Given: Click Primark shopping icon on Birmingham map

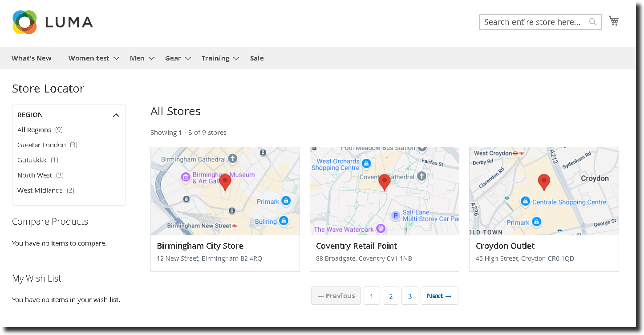Looking at the screenshot, I should pyautogui.click(x=286, y=201).
